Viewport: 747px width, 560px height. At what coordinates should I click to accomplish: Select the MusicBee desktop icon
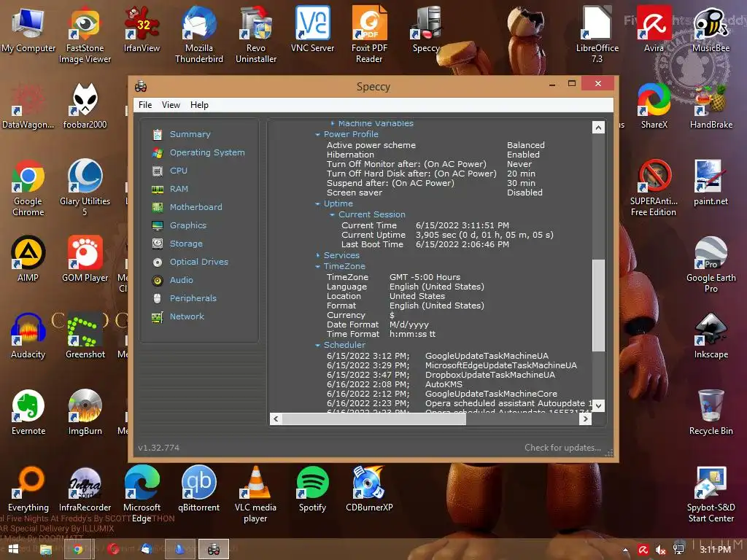[x=711, y=29]
